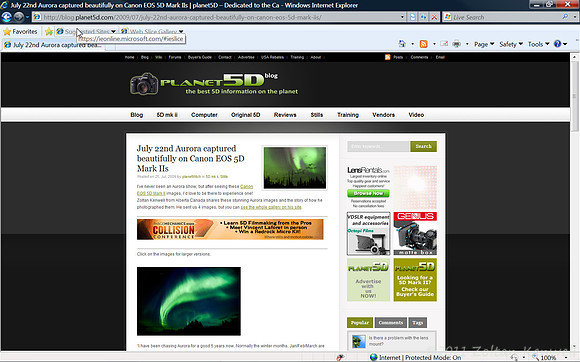Click the page vertical scrollbar thumb
Image resolution: width=580 pixels, height=362 pixels.
[574, 97]
